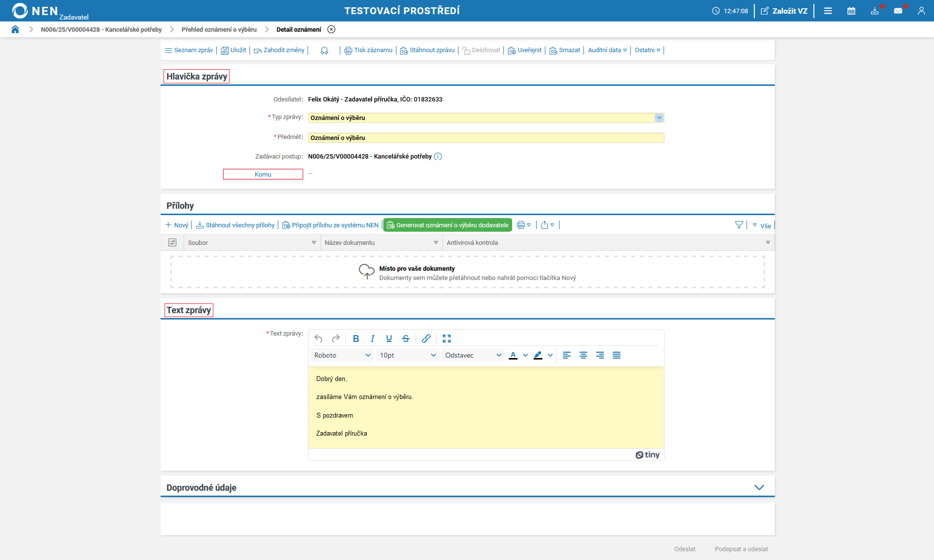Click the user profile icon
The width and height of the screenshot is (934, 560).
(921, 11)
